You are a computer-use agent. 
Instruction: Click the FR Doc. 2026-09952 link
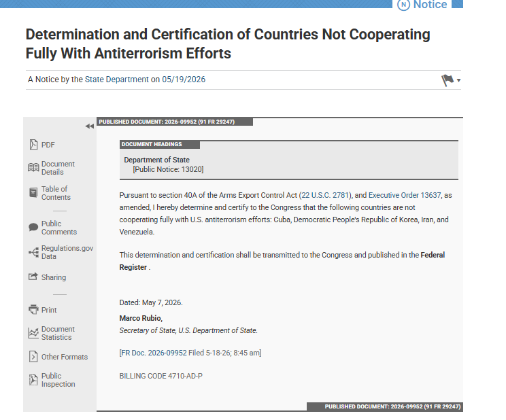pyautogui.click(x=154, y=353)
